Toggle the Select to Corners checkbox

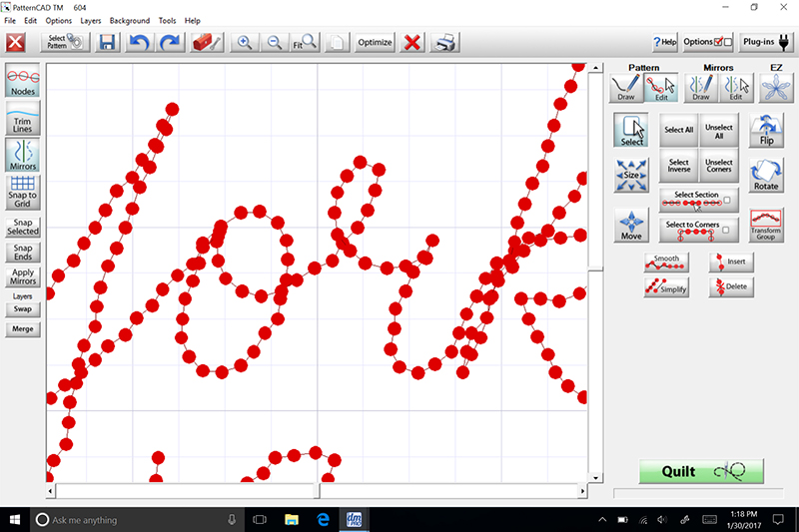coord(728,231)
